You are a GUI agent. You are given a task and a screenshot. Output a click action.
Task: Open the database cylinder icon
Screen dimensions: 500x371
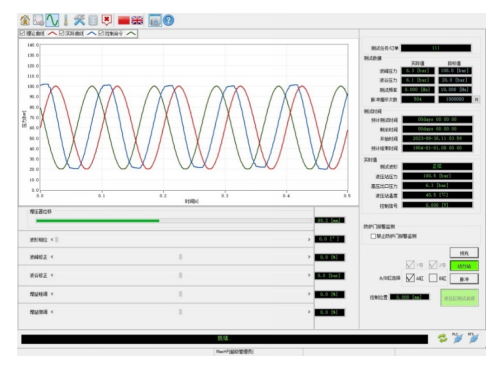pos(93,20)
